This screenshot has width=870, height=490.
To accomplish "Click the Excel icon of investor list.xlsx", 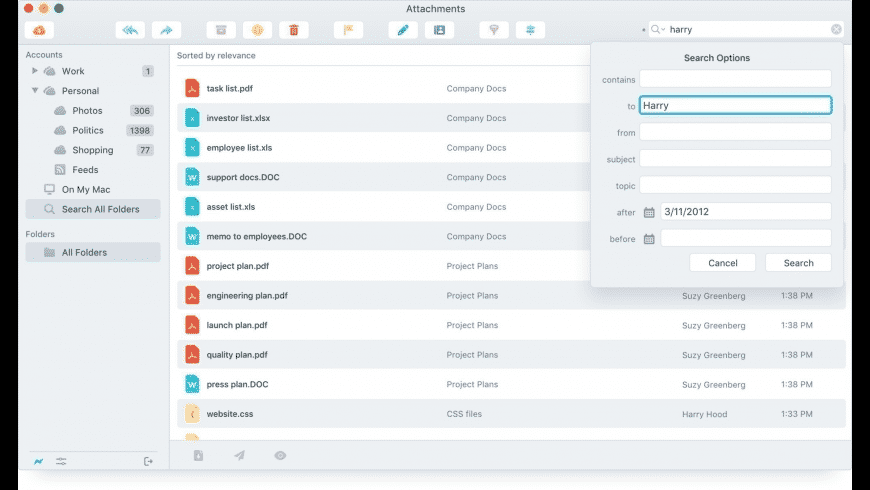I will coord(192,118).
